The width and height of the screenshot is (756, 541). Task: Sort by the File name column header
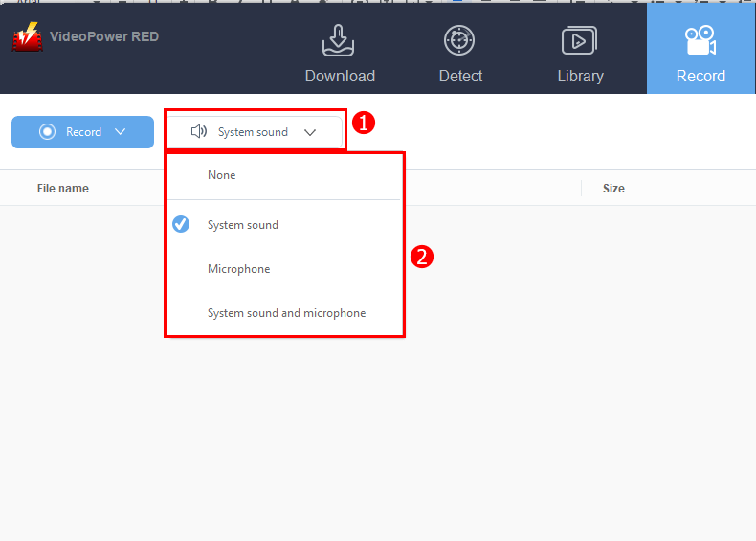click(62, 189)
